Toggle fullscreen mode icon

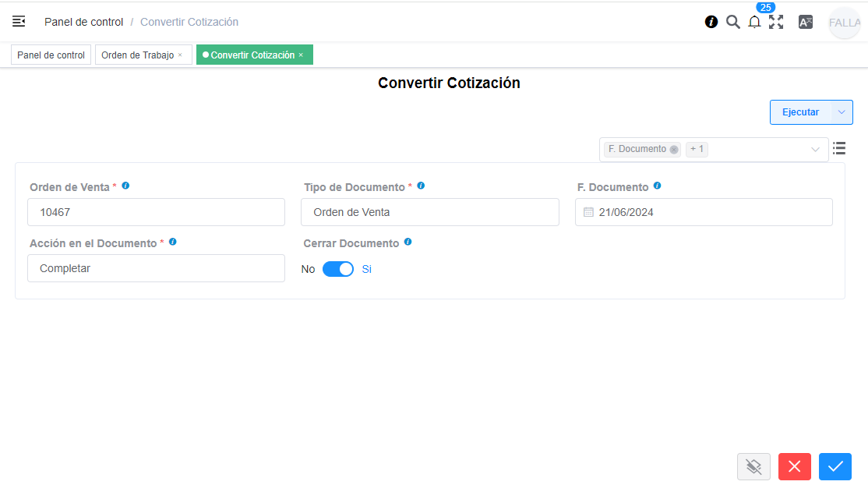[776, 22]
